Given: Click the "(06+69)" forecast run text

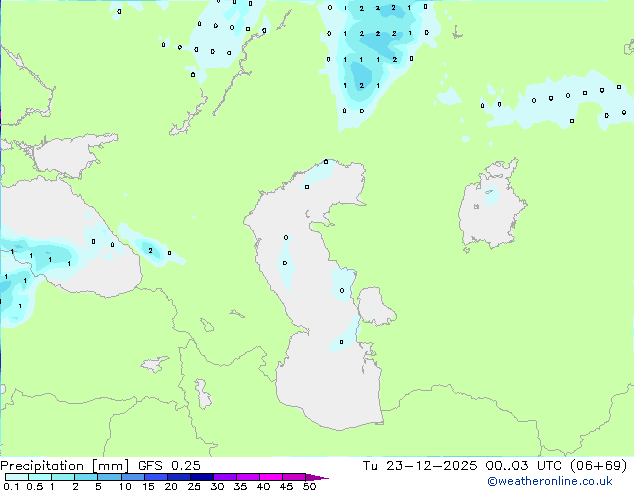Looking at the screenshot, I should [x=598, y=466].
